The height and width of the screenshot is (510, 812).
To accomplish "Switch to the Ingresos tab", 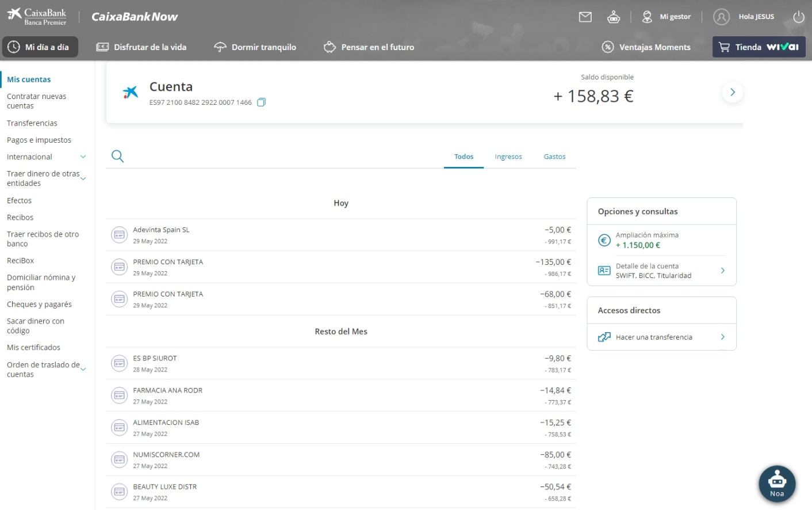I will (x=508, y=157).
